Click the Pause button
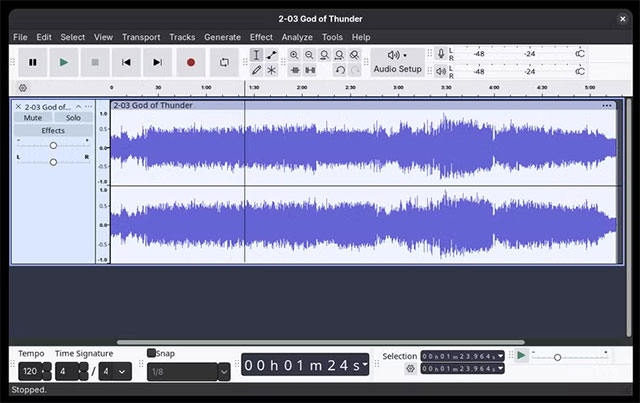The width and height of the screenshot is (640, 403). (x=33, y=62)
